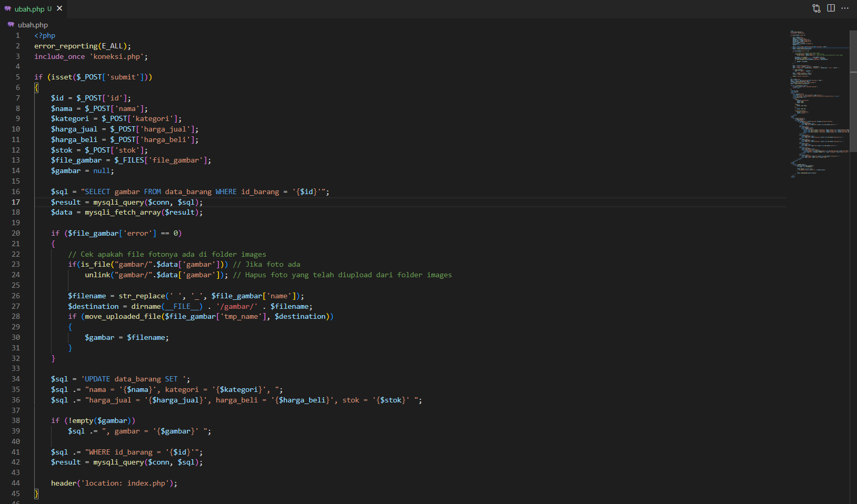
Task: Click '{$kategori}' on line 35
Action: click(x=239, y=390)
